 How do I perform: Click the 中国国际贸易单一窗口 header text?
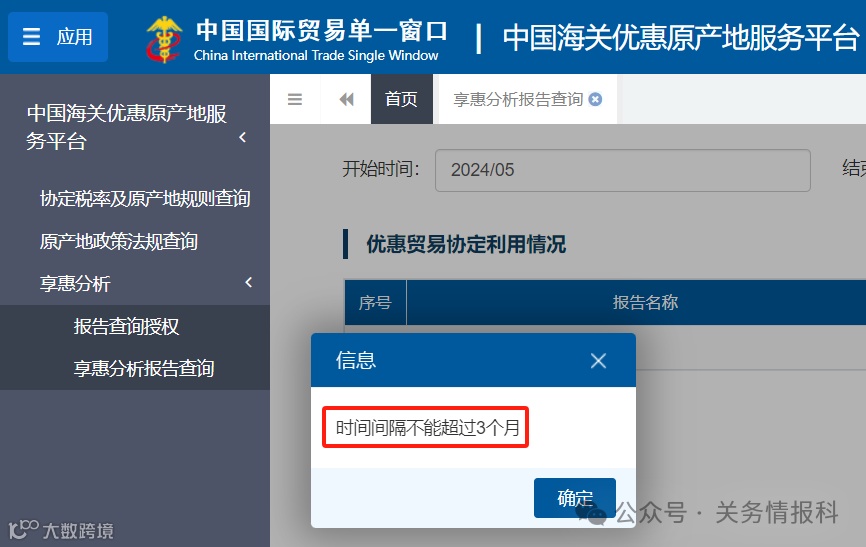pyautogui.click(x=322, y=31)
